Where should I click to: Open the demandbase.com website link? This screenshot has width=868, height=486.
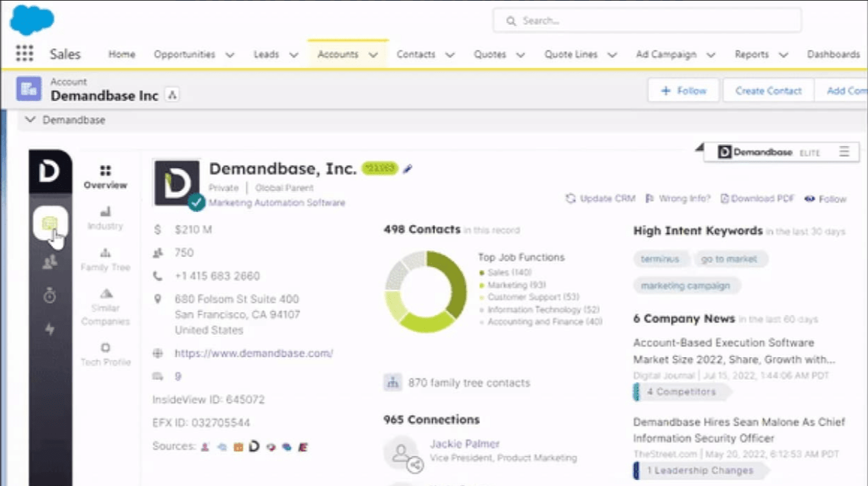[x=254, y=353]
